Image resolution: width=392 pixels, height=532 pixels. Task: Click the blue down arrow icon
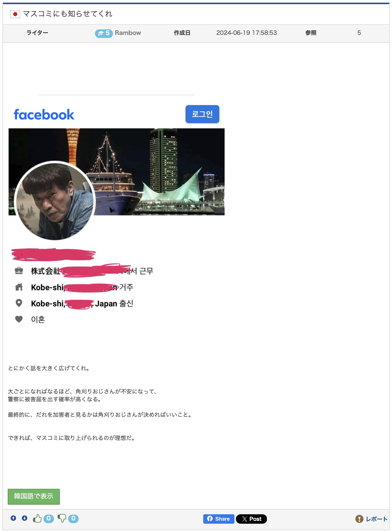point(25,518)
